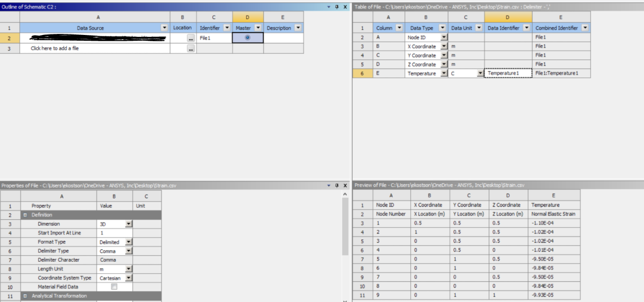Viewport: 644px width, 302px height.
Task: Collapse the Analytical Transformation property group
Action: [x=25, y=296]
